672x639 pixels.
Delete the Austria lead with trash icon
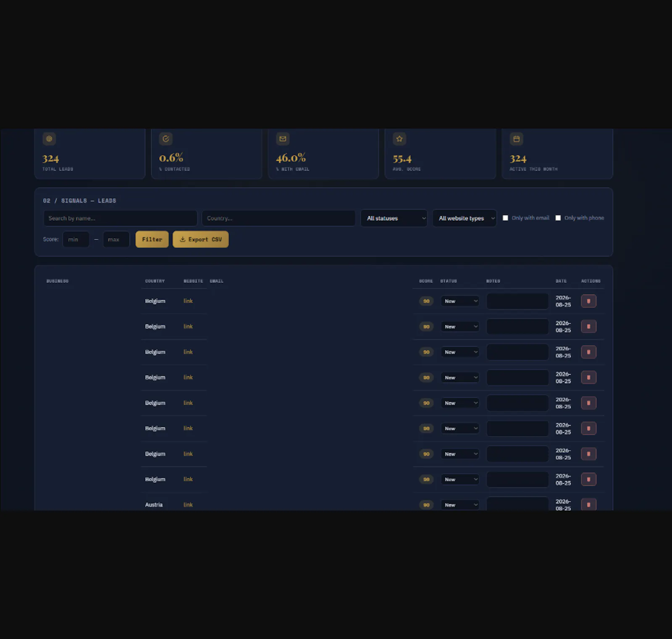click(588, 504)
